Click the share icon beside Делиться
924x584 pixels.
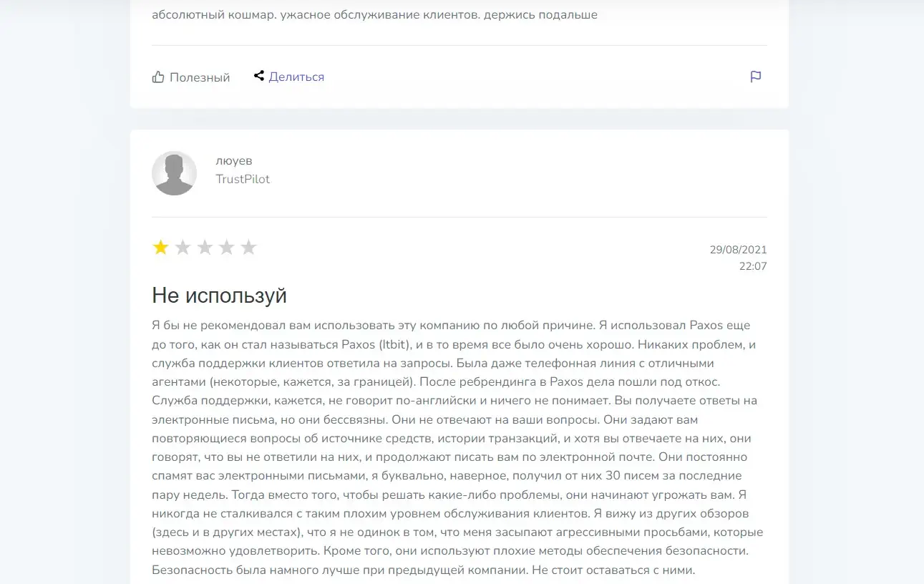coord(259,76)
